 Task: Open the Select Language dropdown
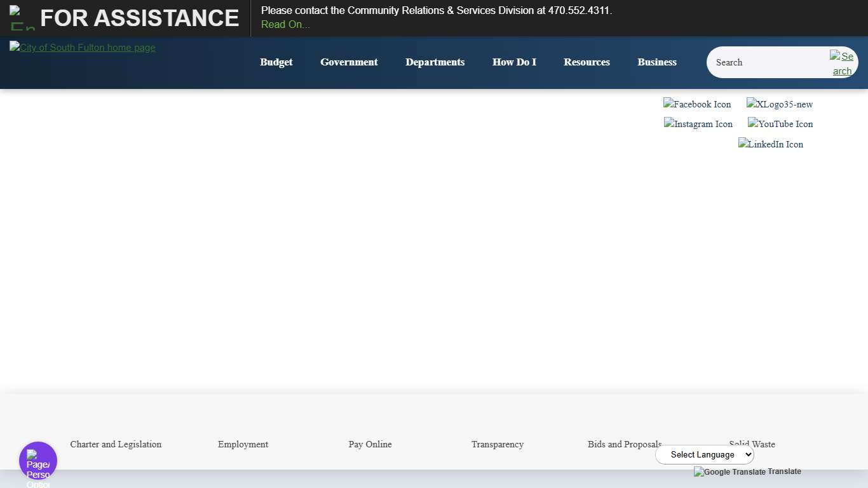[704, 454]
